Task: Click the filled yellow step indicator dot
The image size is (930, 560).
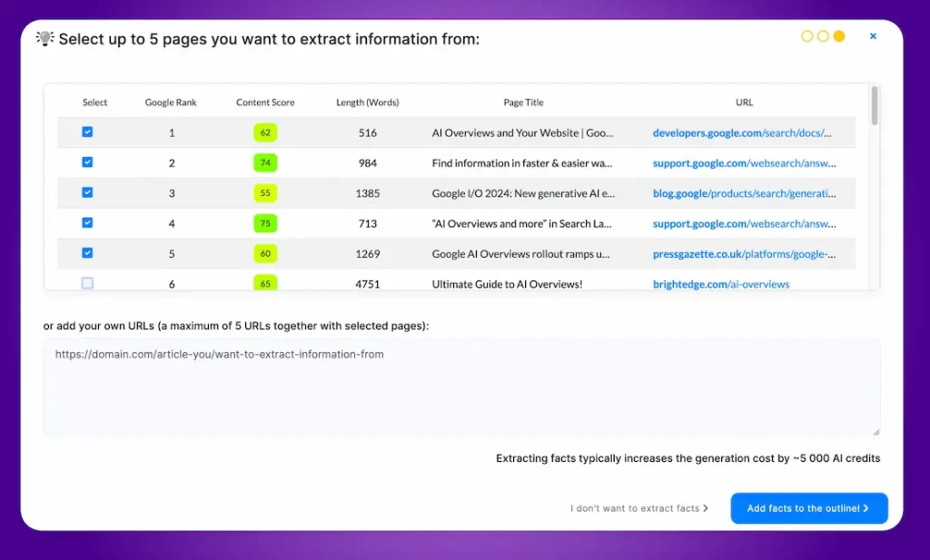Action: (838, 36)
